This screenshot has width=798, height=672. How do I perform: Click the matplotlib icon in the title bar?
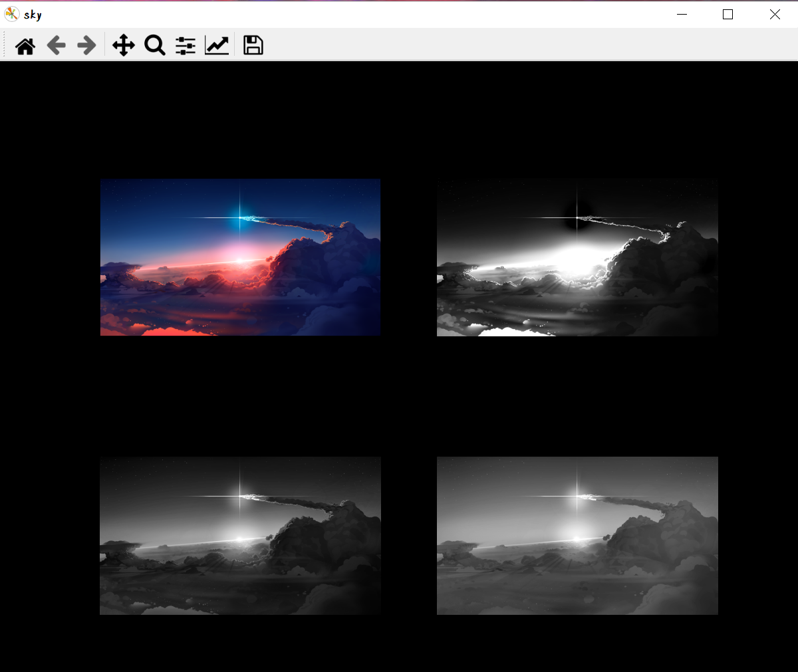tap(12, 14)
